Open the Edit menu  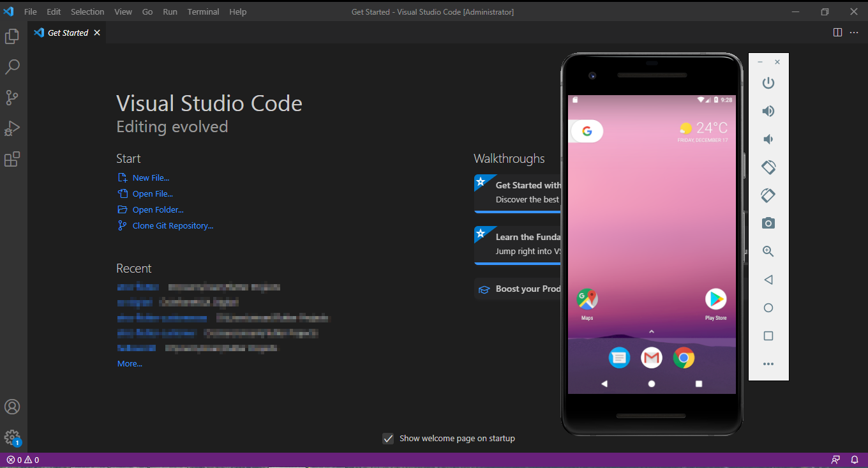(54, 11)
